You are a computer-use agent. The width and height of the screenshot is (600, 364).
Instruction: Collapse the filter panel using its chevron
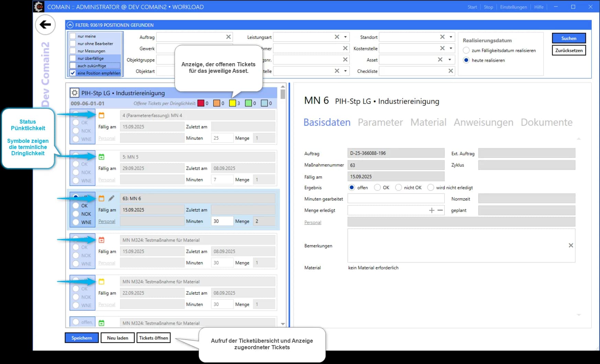70,25
